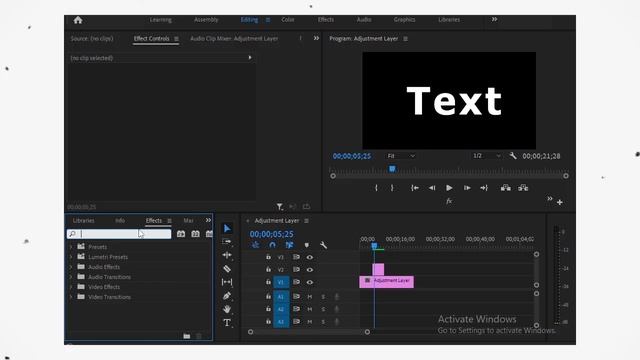Switch to the Graphics workspace
640x360 pixels.
404,20
